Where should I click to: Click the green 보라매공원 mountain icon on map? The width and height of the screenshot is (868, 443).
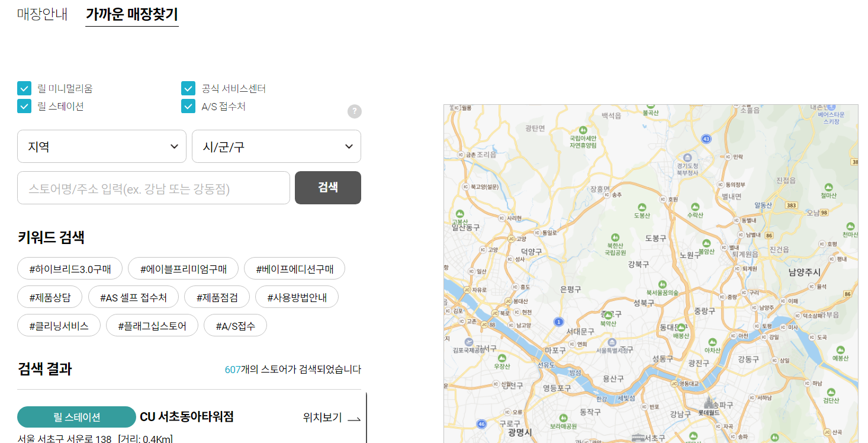pyautogui.click(x=563, y=418)
